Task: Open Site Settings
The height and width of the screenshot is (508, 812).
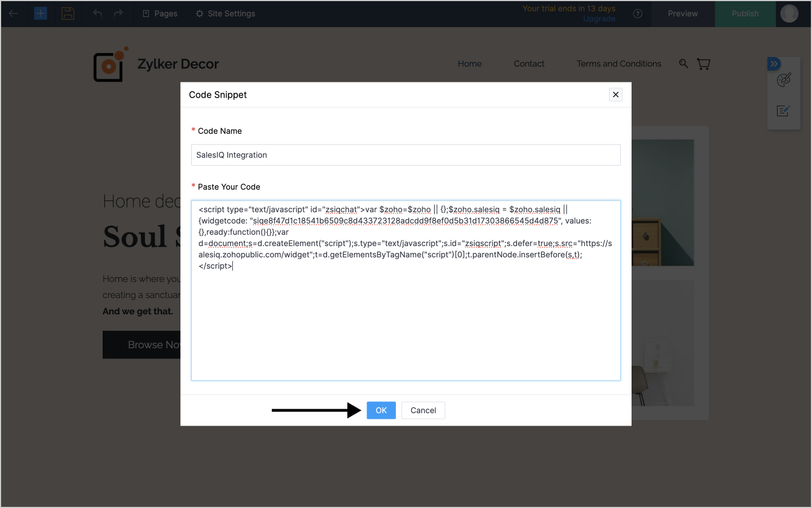Action: click(x=226, y=14)
